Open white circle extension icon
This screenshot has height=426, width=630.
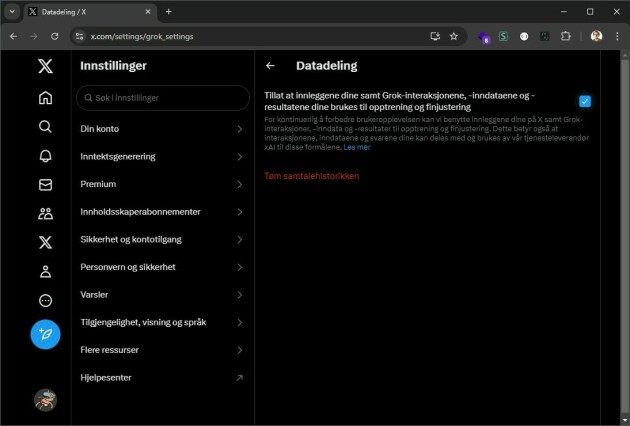(x=524, y=37)
